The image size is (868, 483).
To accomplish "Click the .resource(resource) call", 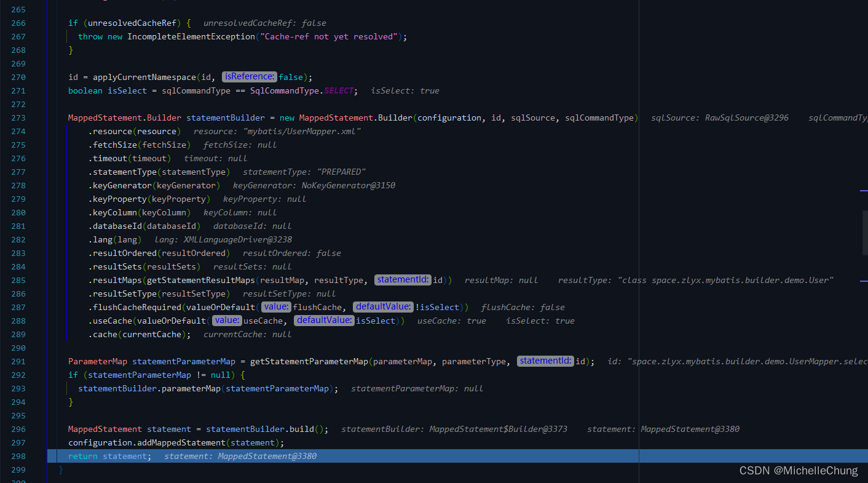I will 134,131.
